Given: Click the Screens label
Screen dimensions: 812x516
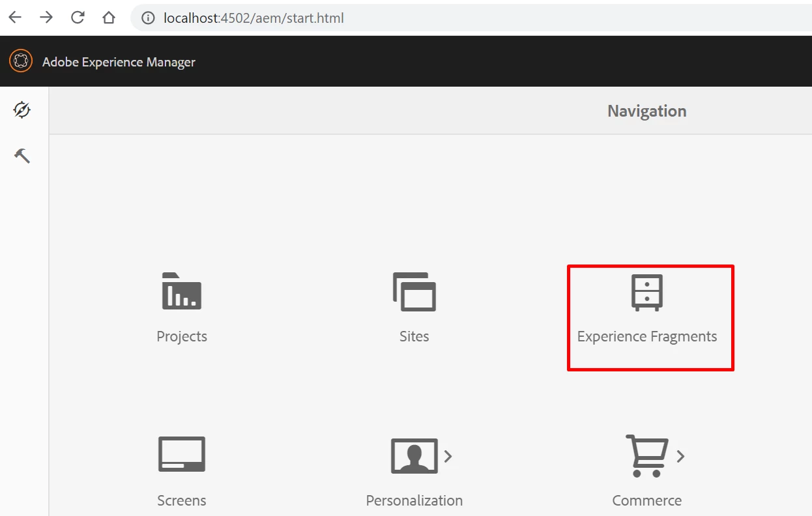Looking at the screenshot, I should [x=182, y=500].
